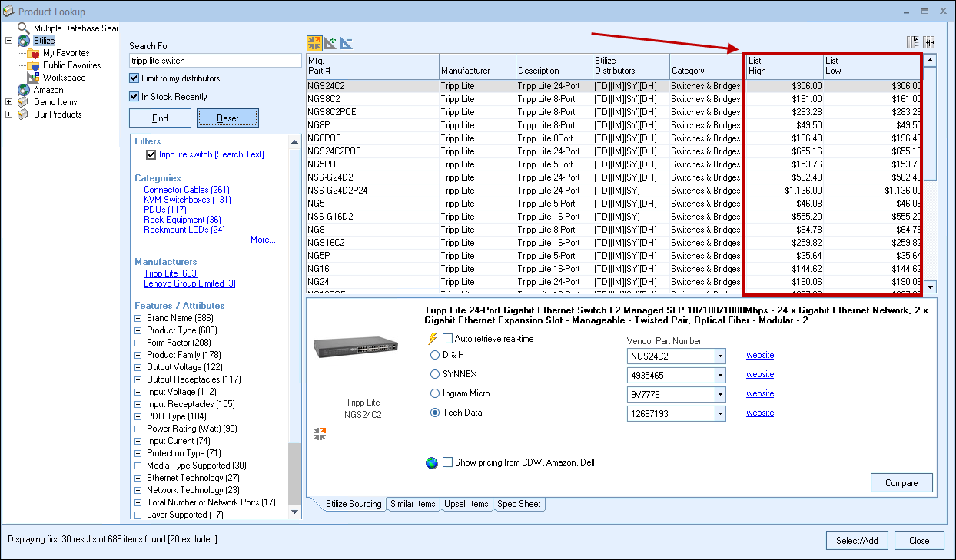The height and width of the screenshot is (560, 956).
Task: Click the filters panel scroll down arrow
Action: [x=294, y=511]
